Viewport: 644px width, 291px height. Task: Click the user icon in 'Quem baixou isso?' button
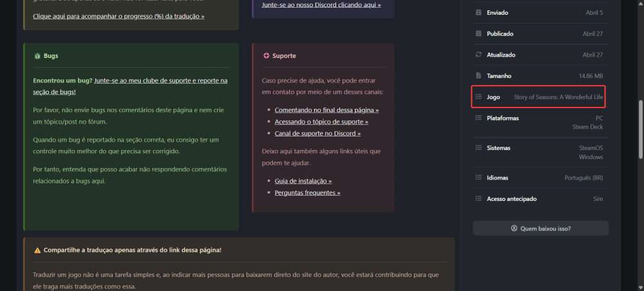pos(514,228)
